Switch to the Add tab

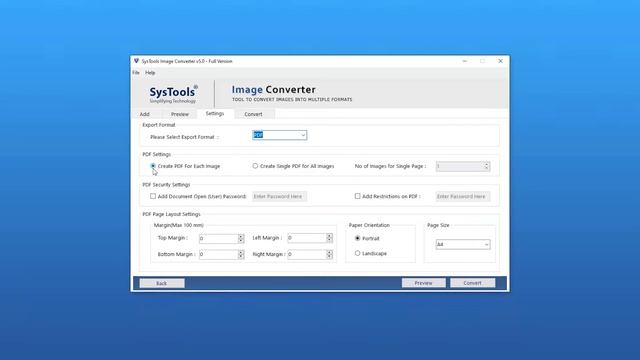pyautogui.click(x=145, y=114)
